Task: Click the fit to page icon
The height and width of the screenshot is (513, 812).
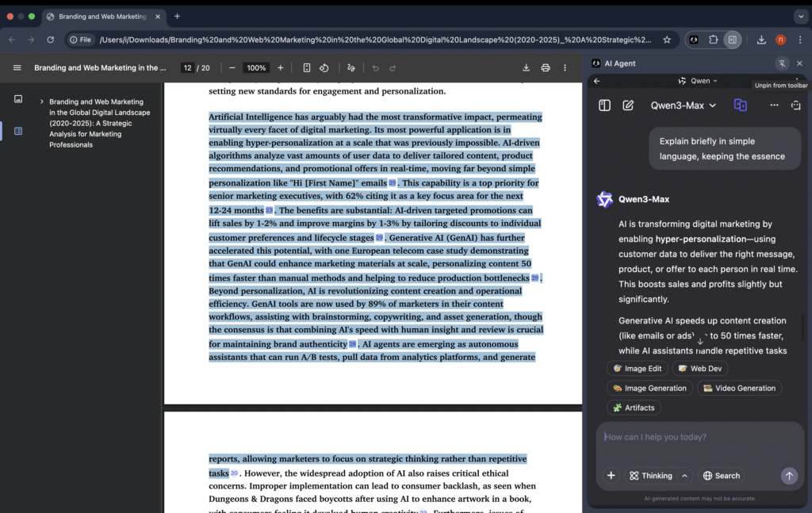Action: coord(307,68)
